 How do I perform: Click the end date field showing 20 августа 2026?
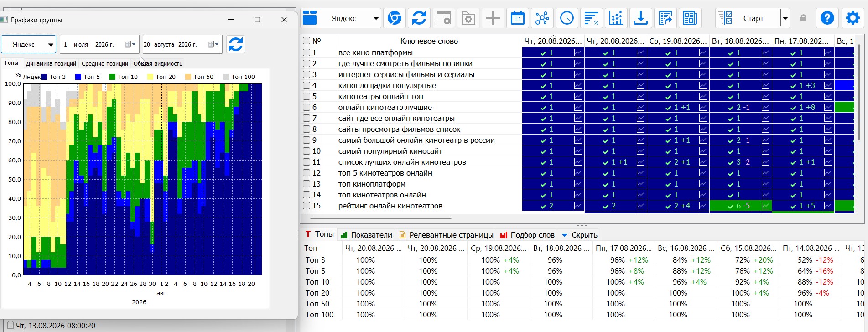coord(182,44)
